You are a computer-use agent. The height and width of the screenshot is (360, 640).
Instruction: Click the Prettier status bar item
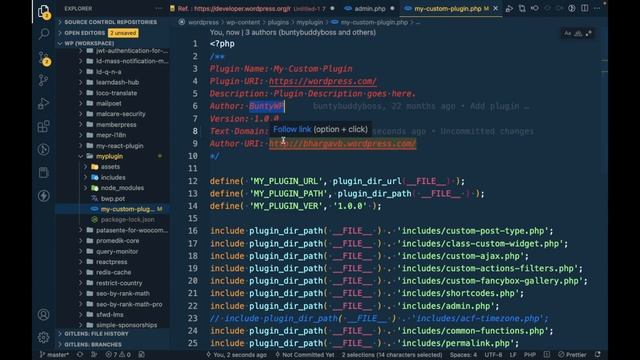pos(572,355)
